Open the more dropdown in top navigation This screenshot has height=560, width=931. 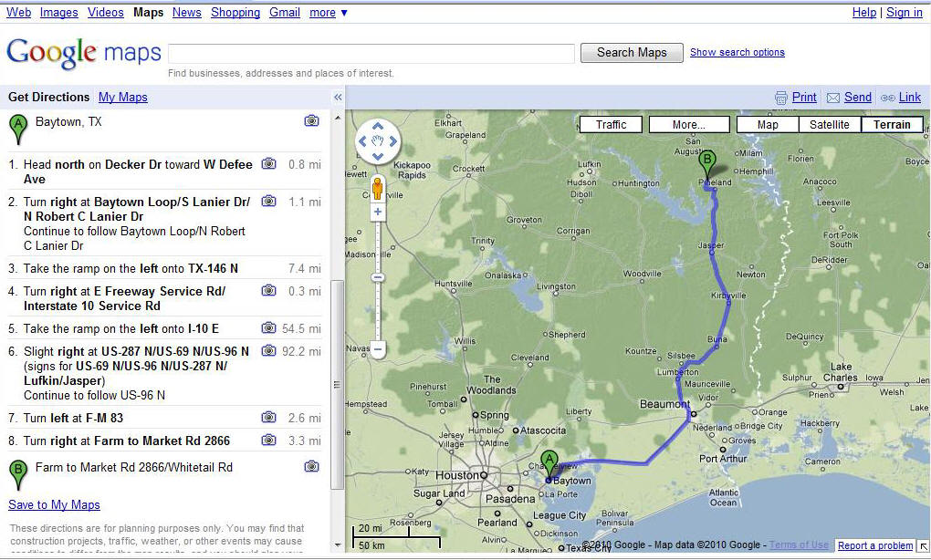[329, 13]
